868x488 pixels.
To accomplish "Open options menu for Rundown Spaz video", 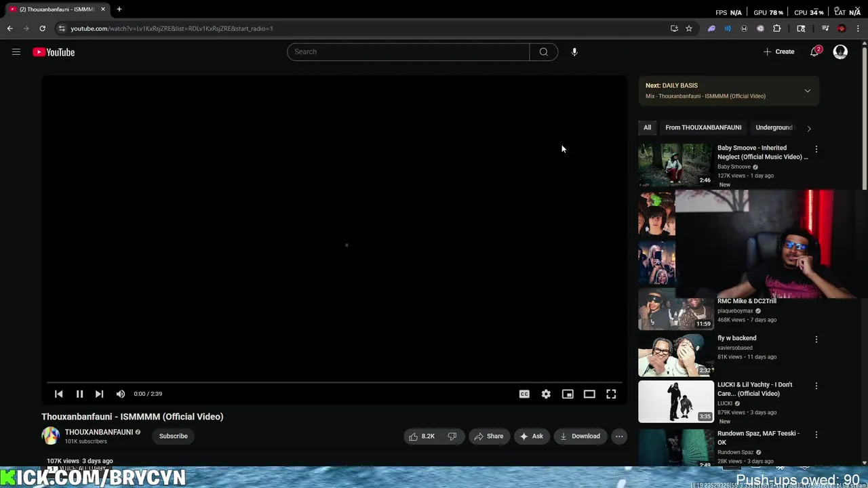I will click(816, 434).
